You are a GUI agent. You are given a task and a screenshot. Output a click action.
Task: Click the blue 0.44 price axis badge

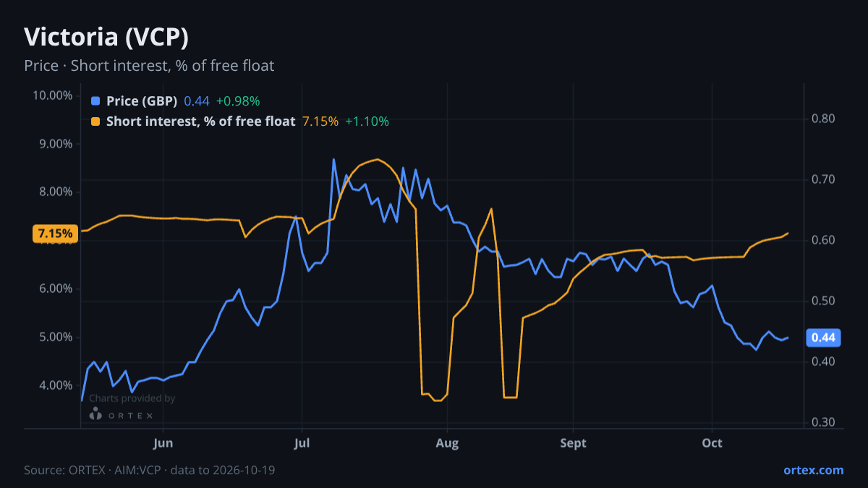[823, 338]
